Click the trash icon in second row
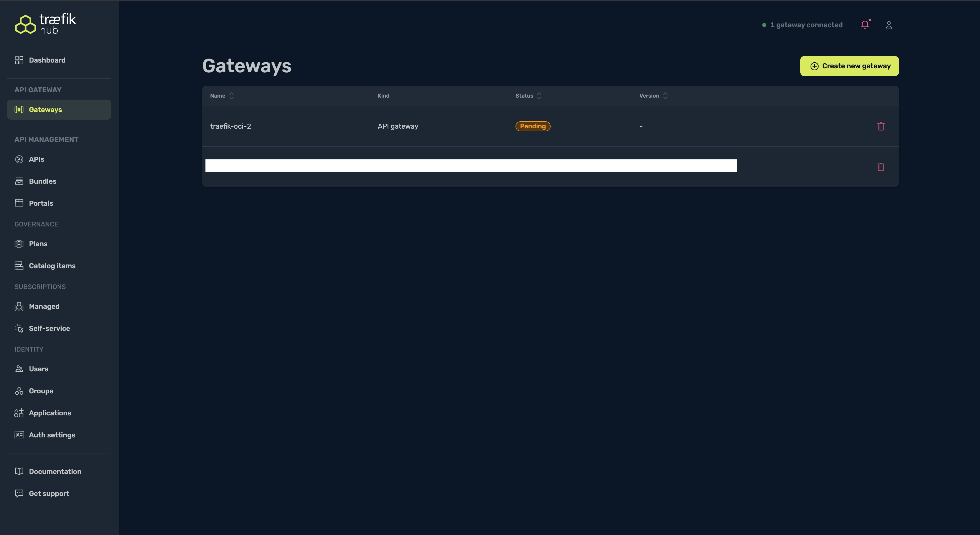 [881, 167]
